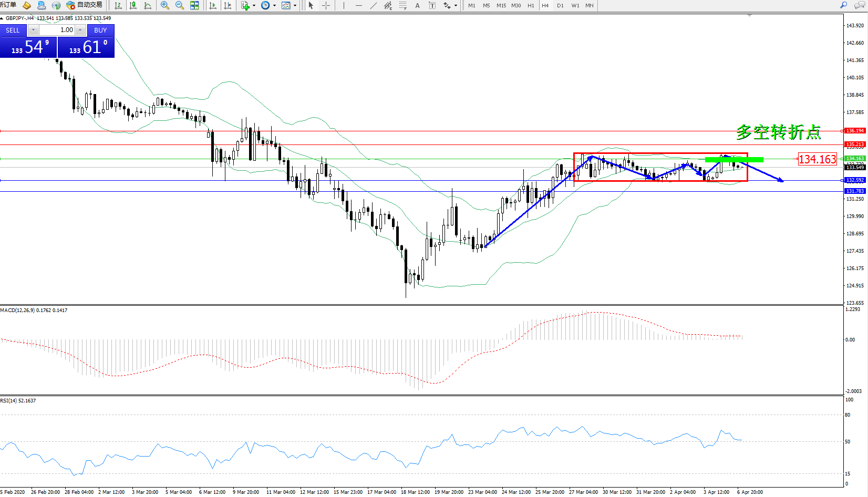The width and height of the screenshot is (868, 497).
Task: Click the zoom in magnifier icon
Action: click(x=165, y=5)
